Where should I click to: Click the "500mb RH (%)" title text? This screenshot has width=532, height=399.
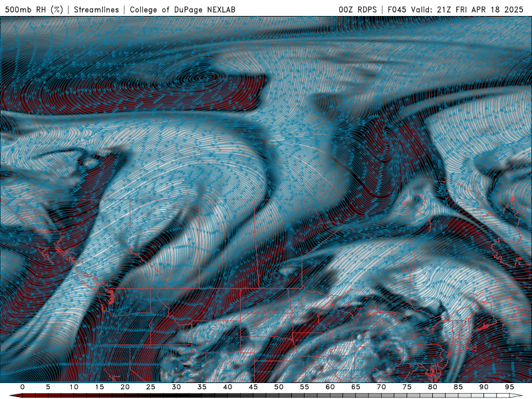[x=35, y=9]
